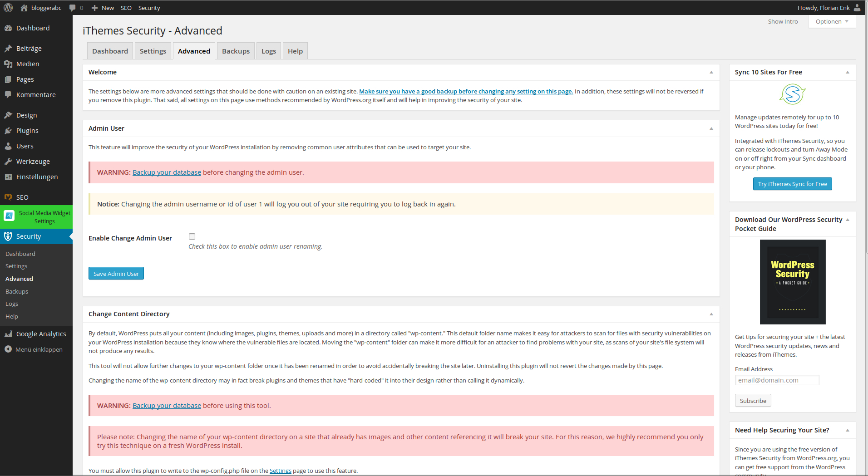Open the comments bubble in admin bar
868x476 pixels.
[73, 8]
